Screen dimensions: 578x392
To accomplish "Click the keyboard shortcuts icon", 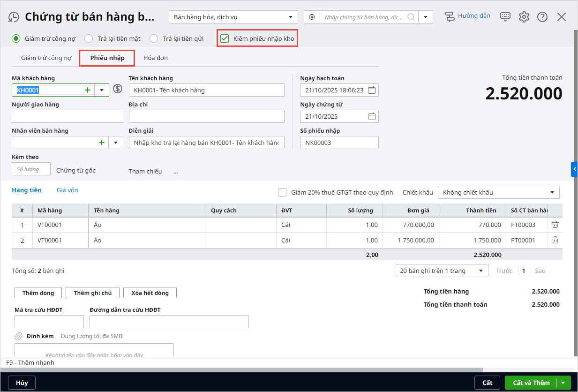I will 505,17.
